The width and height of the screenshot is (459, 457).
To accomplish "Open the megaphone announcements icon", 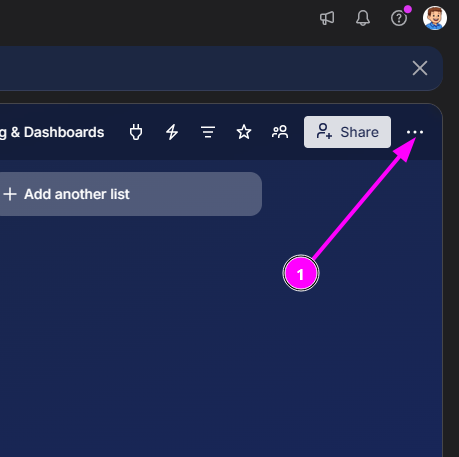I will (x=327, y=18).
